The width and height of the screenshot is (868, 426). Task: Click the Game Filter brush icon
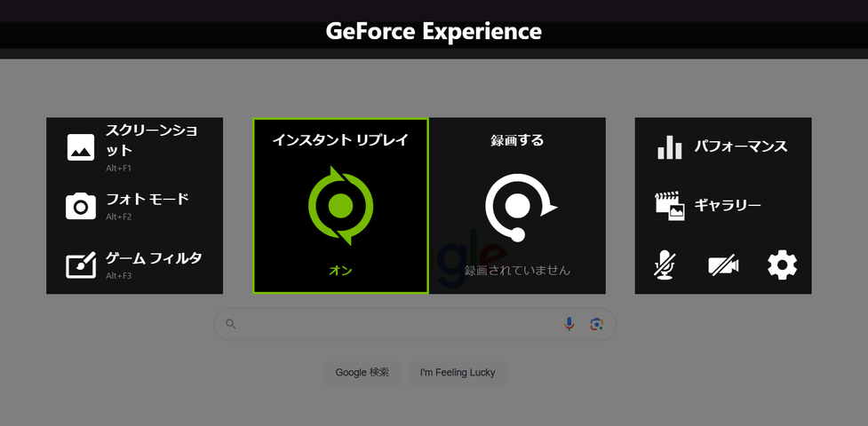(x=81, y=264)
